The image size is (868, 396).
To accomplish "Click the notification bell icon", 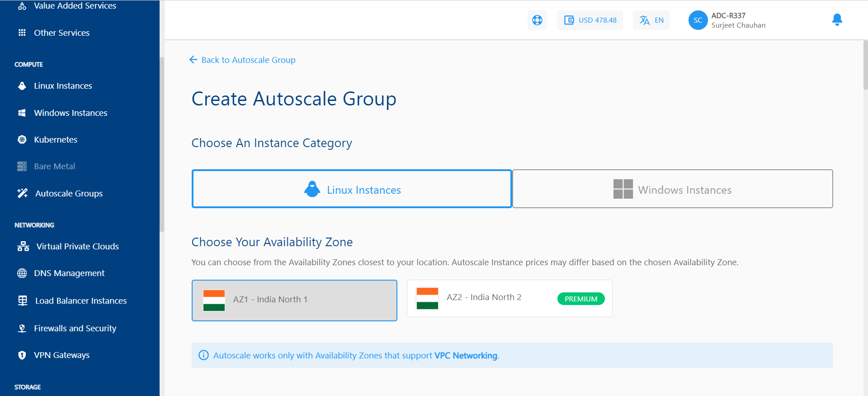I will [x=837, y=19].
